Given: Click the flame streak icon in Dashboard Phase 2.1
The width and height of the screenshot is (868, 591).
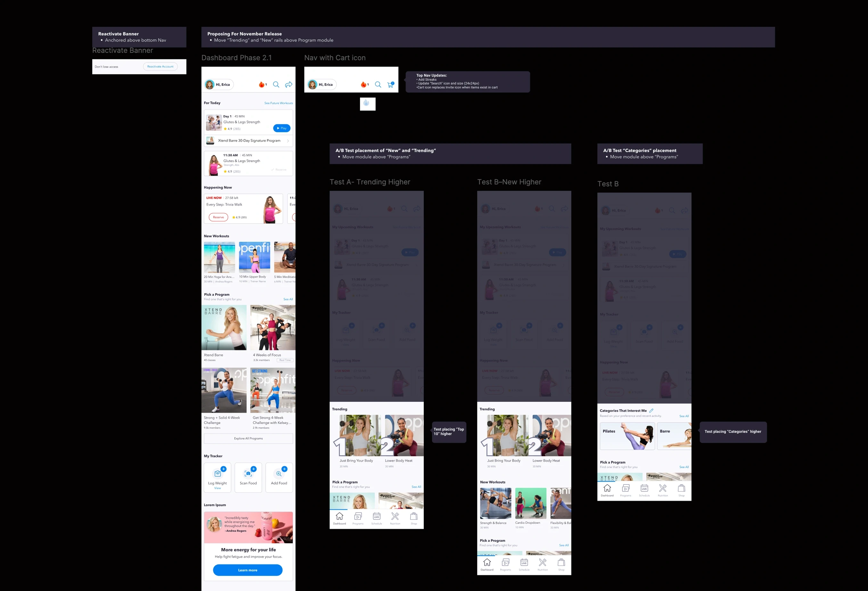Looking at the screenshot, I should [x=261, y=85].
